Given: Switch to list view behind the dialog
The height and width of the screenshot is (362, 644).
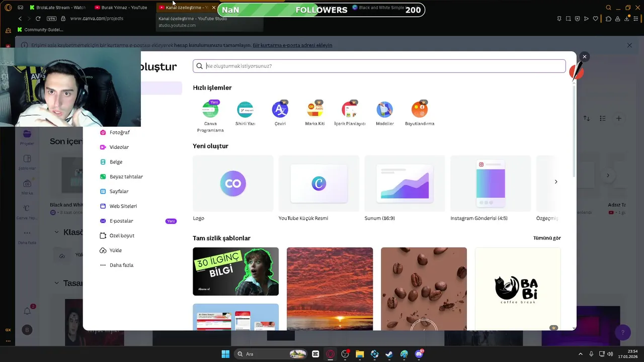Looking at the screenshot, I should tap(603, 119).
